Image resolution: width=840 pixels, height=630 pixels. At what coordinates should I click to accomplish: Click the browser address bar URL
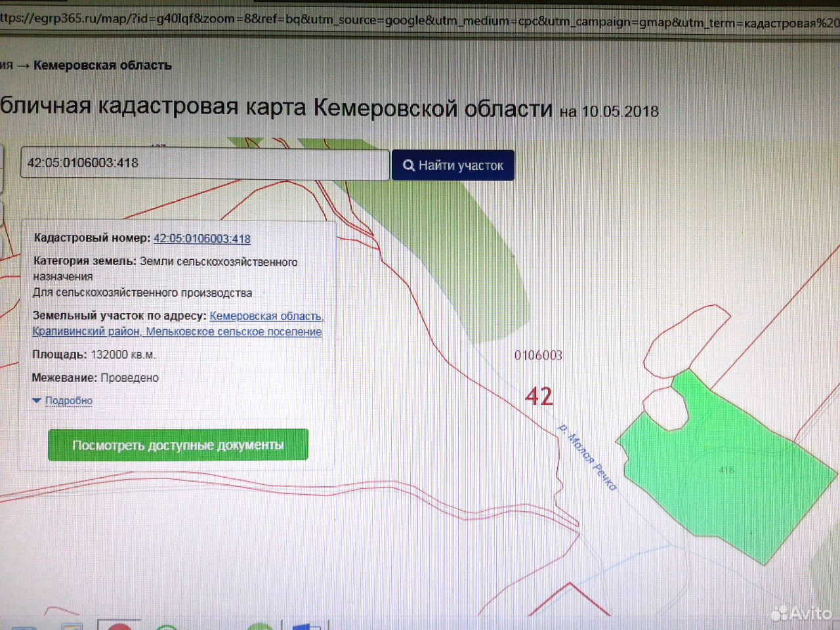point(420,20)
